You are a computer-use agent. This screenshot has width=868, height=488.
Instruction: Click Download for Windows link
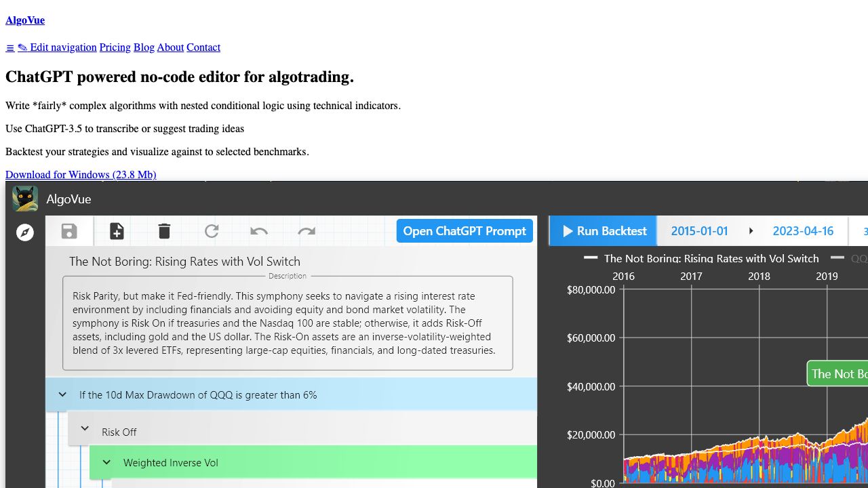click(x=81, y=175)
